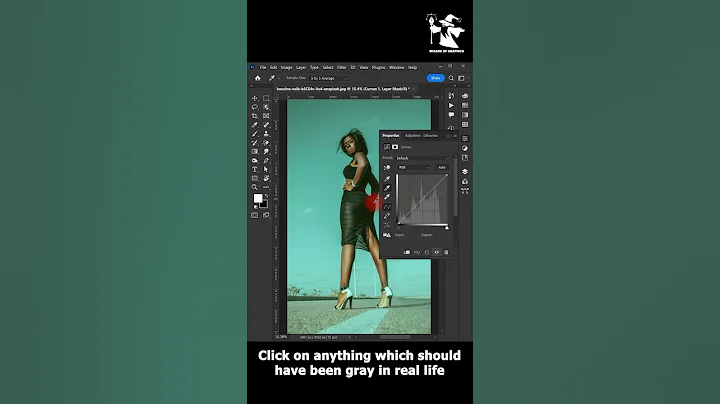Viewport: 720px width, 404px height.
Task: Select the Rectangular Marquee tool
Action: (x=266, y=98)
